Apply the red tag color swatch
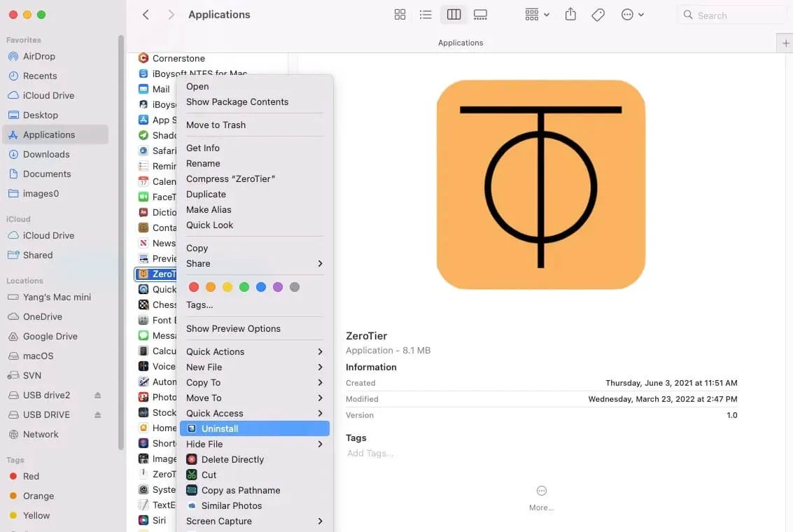The width and height of the screenshot is (793, 532). [194, 287]
